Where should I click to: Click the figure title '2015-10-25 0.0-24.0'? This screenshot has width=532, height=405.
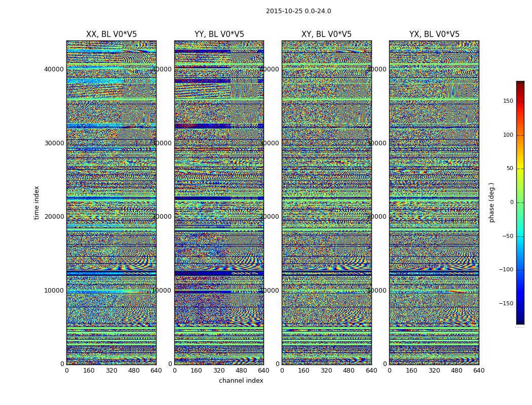click(x=298, y=11)
